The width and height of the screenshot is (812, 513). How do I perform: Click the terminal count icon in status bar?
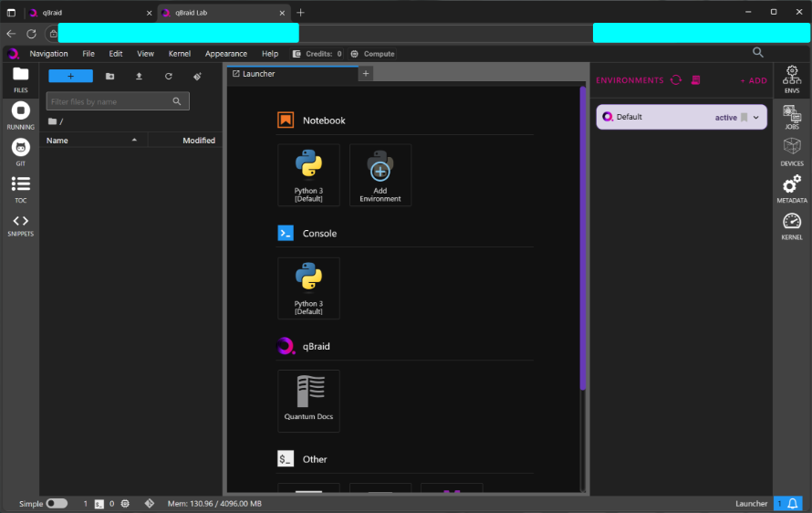[99, 504]
